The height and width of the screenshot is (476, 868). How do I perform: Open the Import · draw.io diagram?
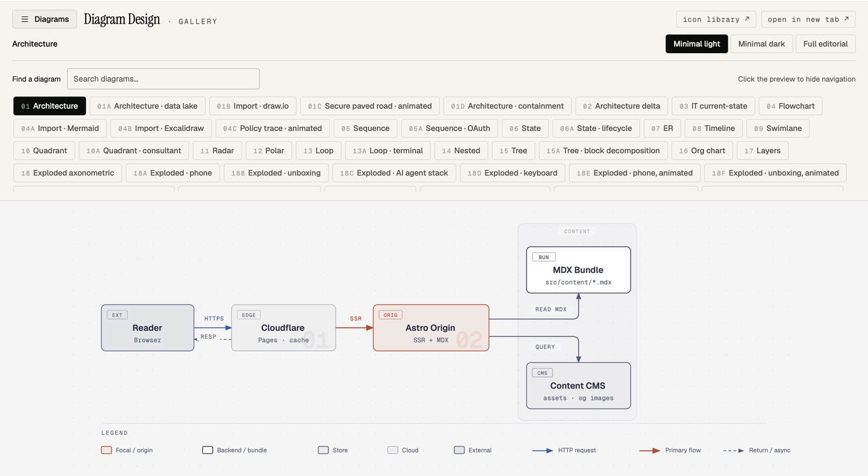tap(253, 106)
